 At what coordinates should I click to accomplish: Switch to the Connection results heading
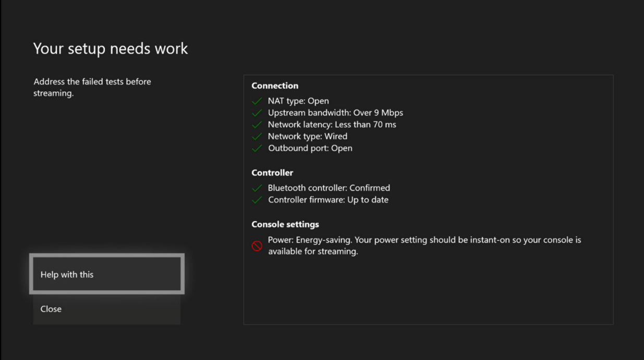click(x=275, y=86)
